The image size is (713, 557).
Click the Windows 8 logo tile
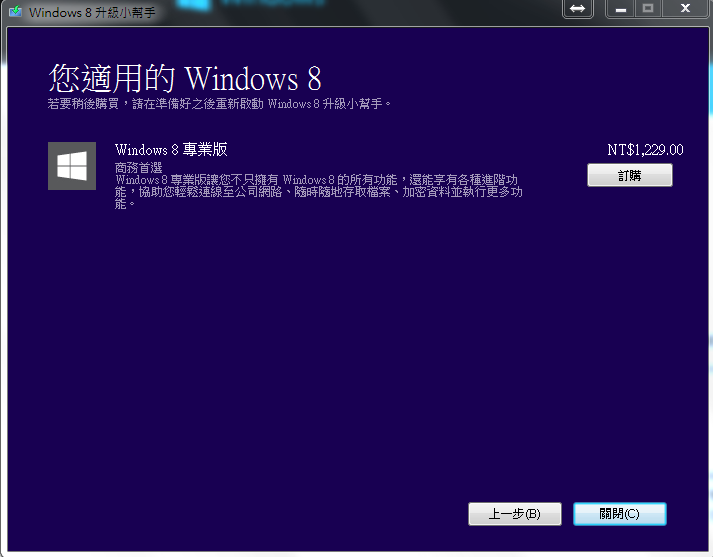pos(72,166)
